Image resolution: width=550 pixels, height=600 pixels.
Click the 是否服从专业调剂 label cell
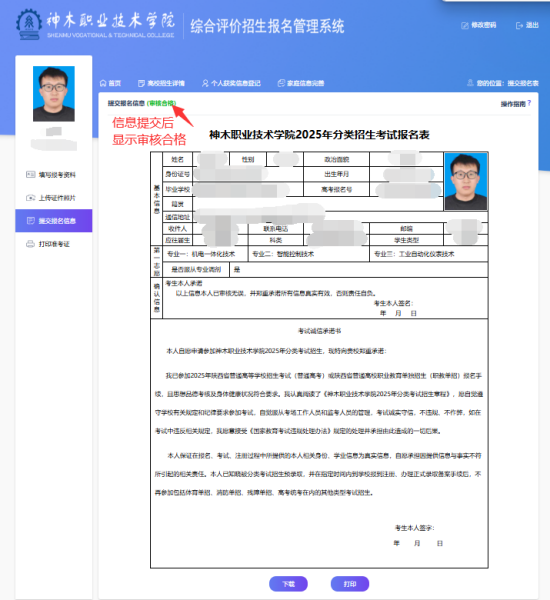coord(196,270)
